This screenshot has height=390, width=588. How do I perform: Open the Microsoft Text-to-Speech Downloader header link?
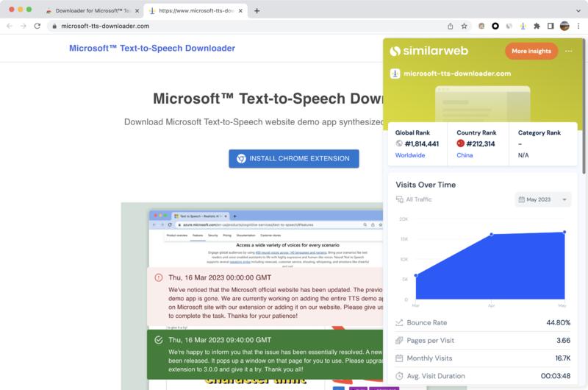coord(152,49)
